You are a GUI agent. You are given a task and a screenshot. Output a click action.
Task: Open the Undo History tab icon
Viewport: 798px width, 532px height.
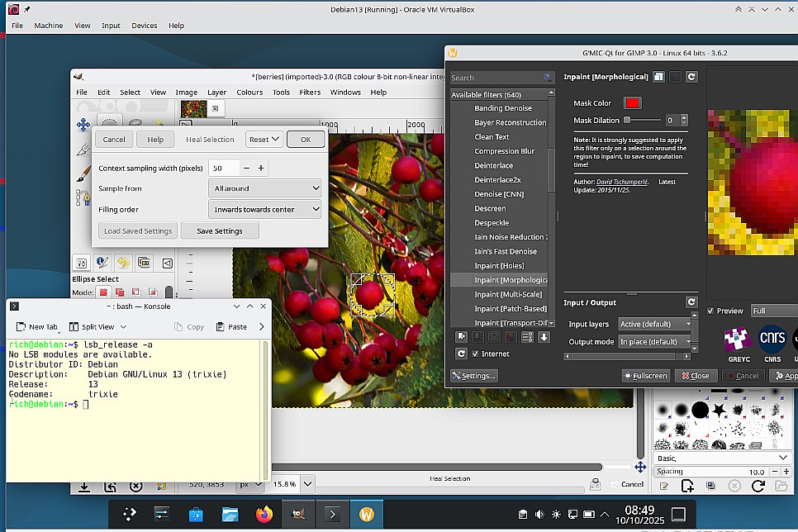(123, 263)
